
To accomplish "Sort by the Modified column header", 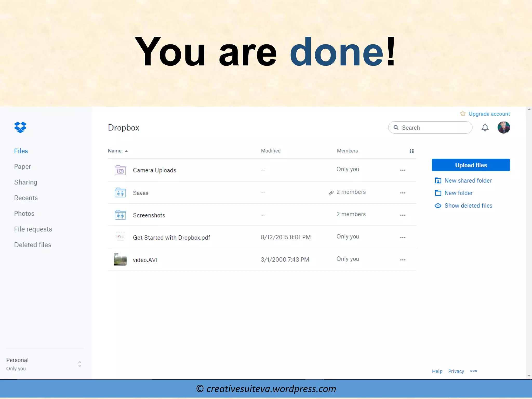I will point(271,151).
